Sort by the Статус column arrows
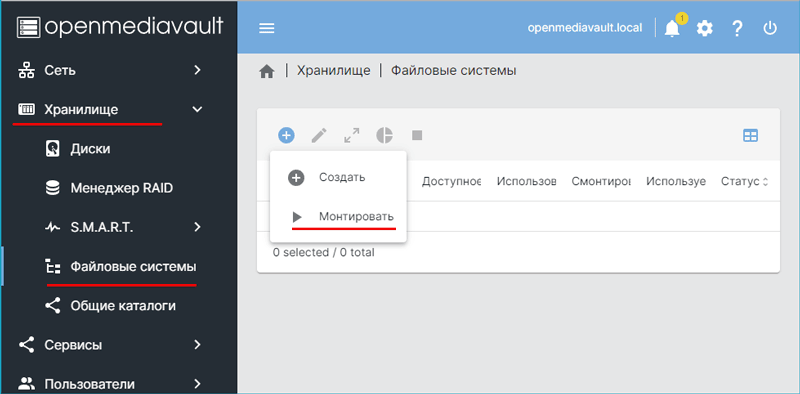 [x=764, y=182]
